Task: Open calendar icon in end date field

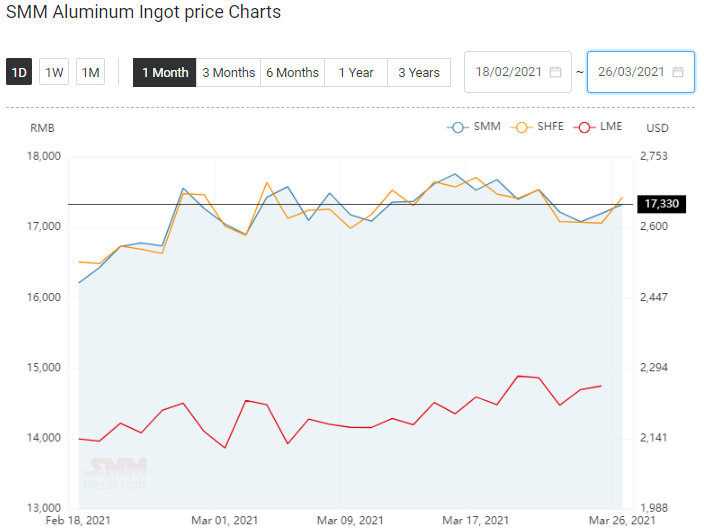Action: coord(678,72)
